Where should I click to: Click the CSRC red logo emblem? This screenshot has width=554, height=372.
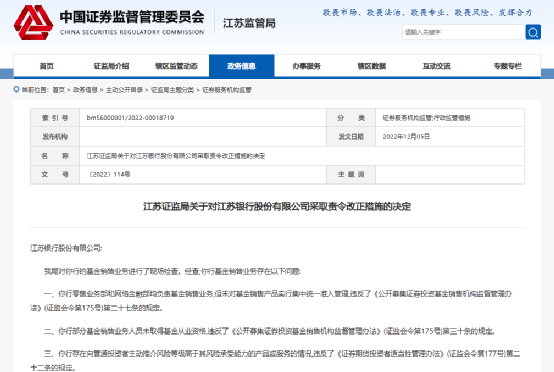pyautogui.click(x=33, y=23)
